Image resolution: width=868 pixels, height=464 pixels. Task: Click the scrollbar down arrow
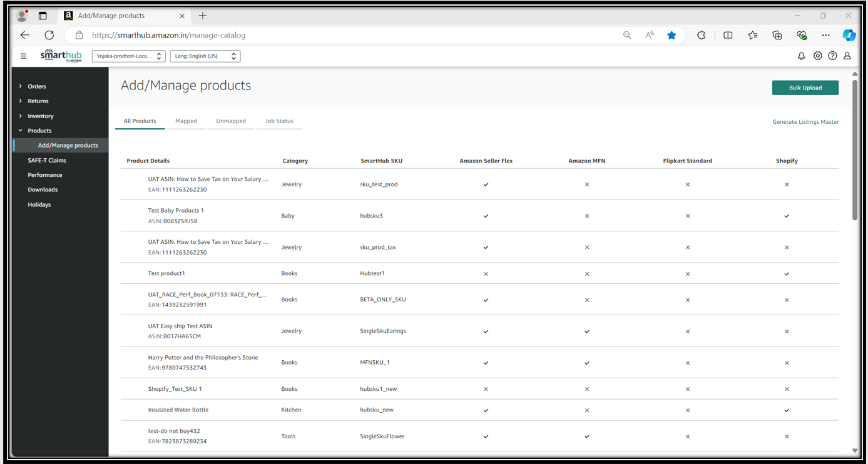click(x=855, y=451)
